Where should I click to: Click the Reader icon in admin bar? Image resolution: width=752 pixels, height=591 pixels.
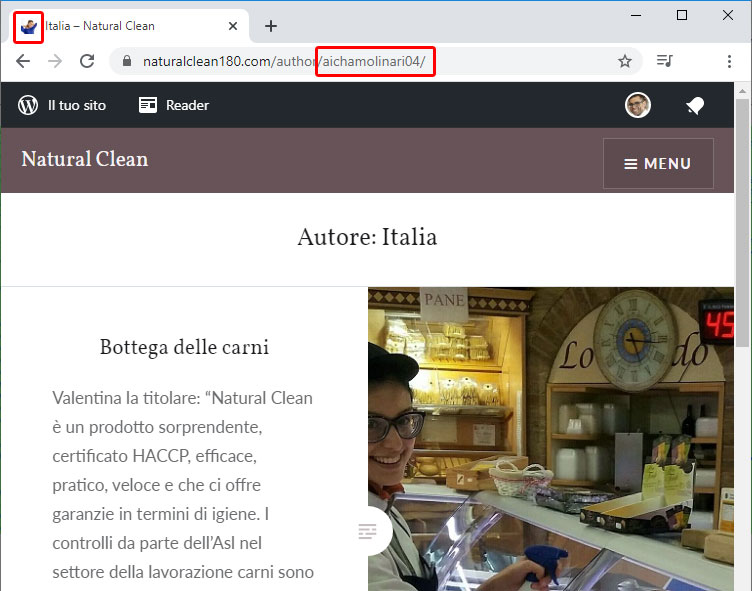point(148,105)
